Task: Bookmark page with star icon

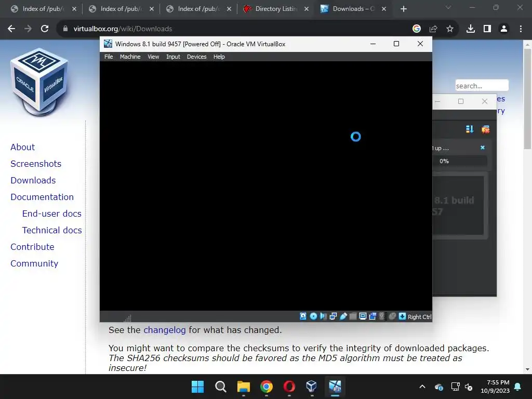Action: [x=450, y=29]
